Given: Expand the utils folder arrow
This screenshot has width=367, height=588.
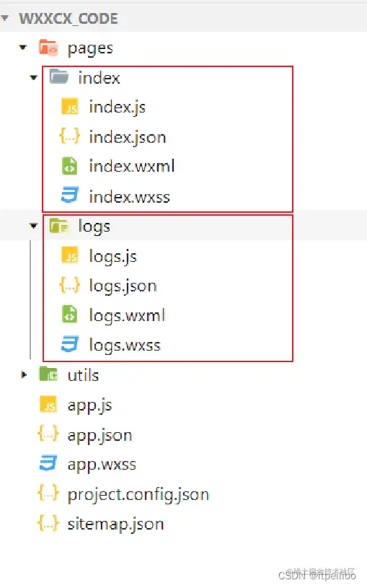Looking at the screenshot, I should coord(24,374).
